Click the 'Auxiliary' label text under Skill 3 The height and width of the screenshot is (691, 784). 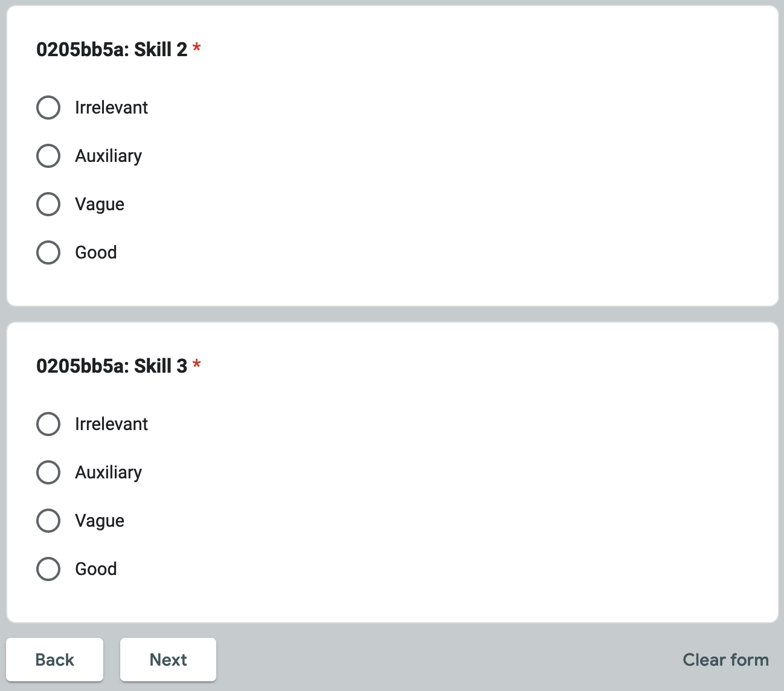pos(108,472)
